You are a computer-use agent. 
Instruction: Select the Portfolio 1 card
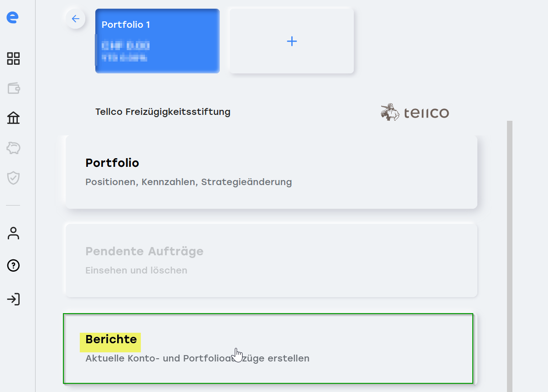tap(157, 41)
